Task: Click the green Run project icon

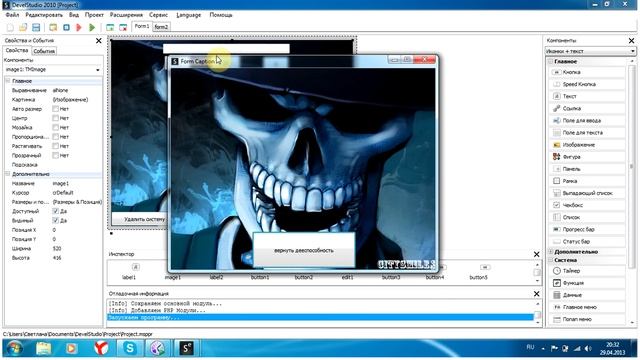Action: [x=92, y=27]
